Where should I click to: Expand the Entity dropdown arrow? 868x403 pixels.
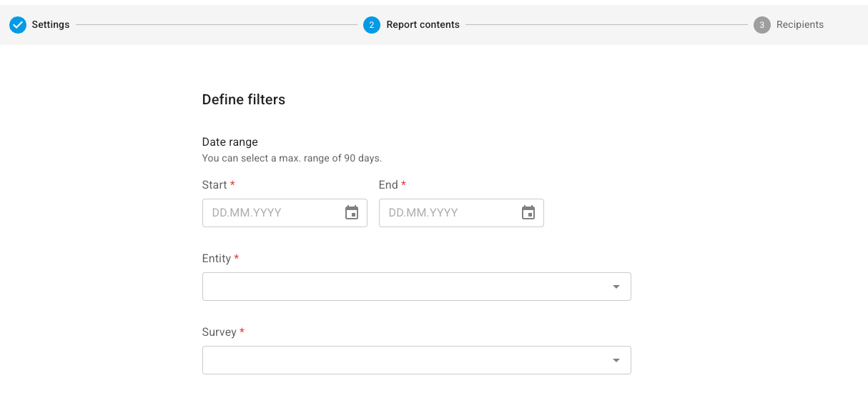coord(616,287)
